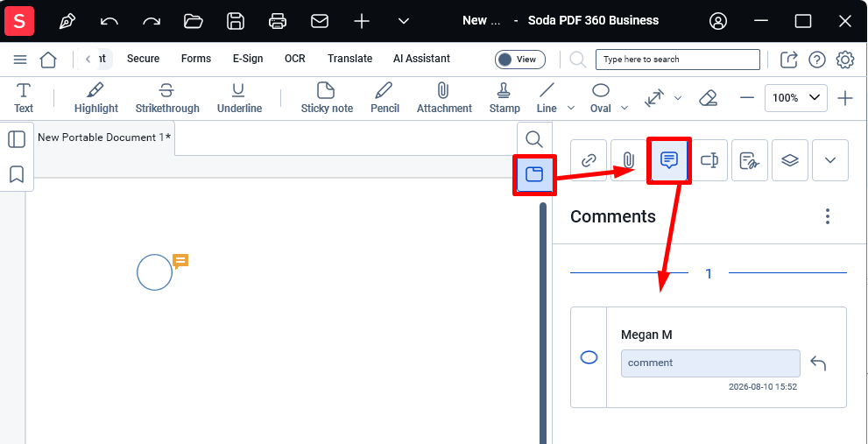The image size is (868, 444).
Task: Select the Eraser tool
Action: (x=708, y=99)
